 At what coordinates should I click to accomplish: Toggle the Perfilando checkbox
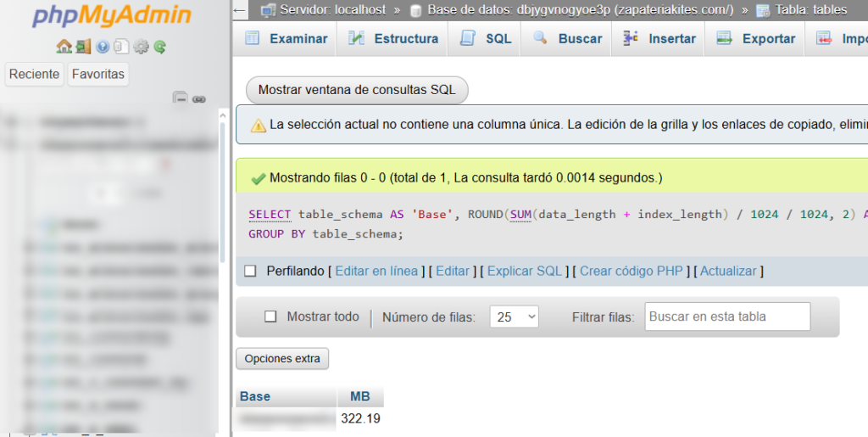(250, 271)
